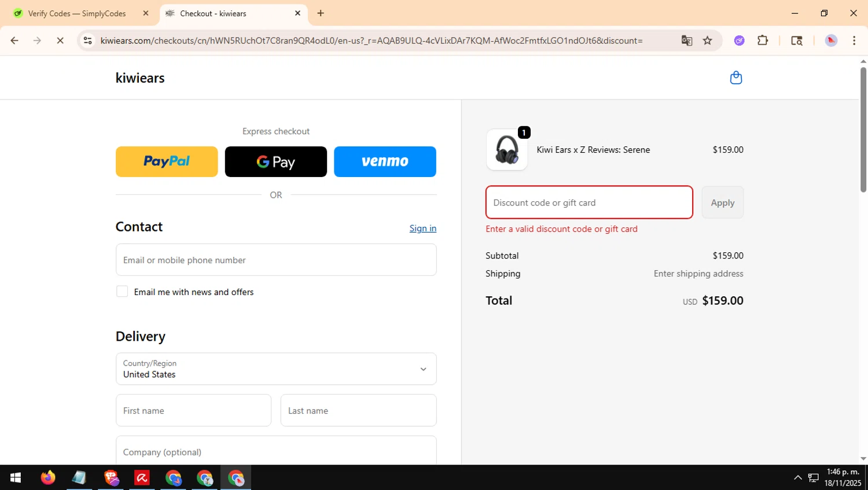Follow the Sign in link
This screenshot has width=868, height=490.
[x=423, y=228]
